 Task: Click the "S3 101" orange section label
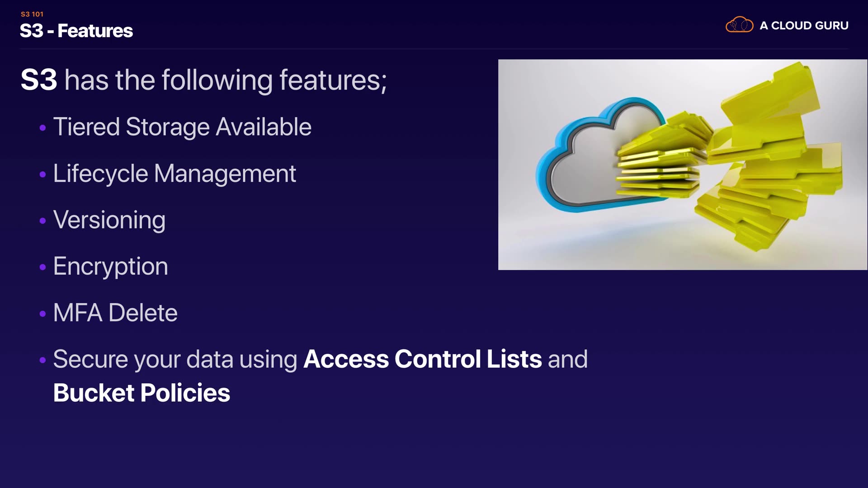point(32,14)
